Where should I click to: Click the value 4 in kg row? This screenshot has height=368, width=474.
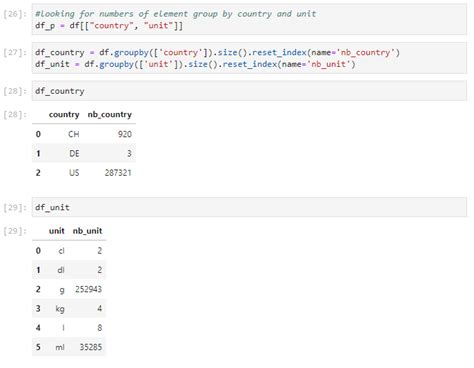(99, 308)
